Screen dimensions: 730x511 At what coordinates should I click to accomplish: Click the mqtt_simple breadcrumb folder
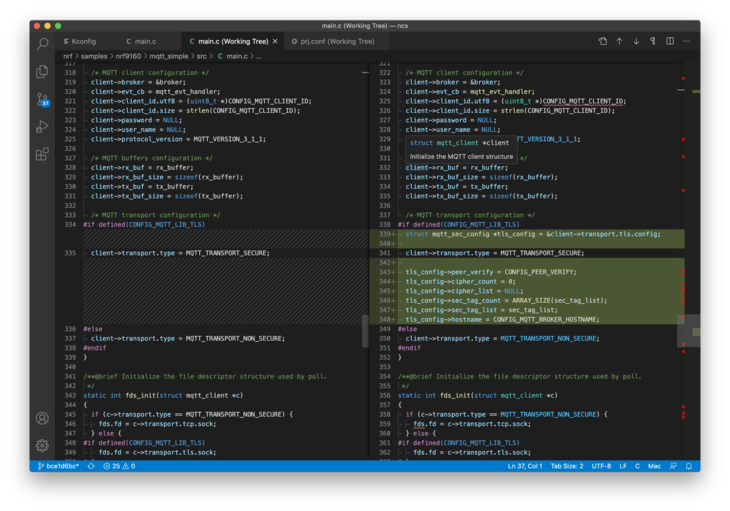pyautogui.click(x=168, y=56)
